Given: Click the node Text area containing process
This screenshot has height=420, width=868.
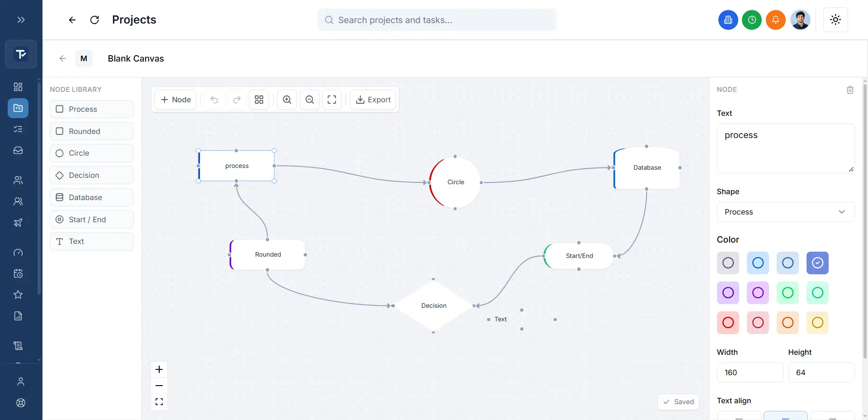Looking at the screenshot, I should click(785, 148).
